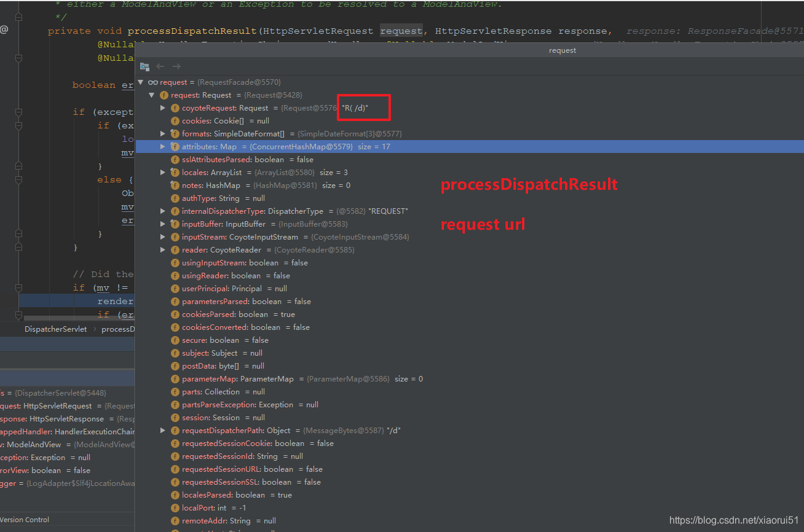Select the requestedSessionCookie row
The width and height of the screenshot is (804, 532).
pos(469,444)
